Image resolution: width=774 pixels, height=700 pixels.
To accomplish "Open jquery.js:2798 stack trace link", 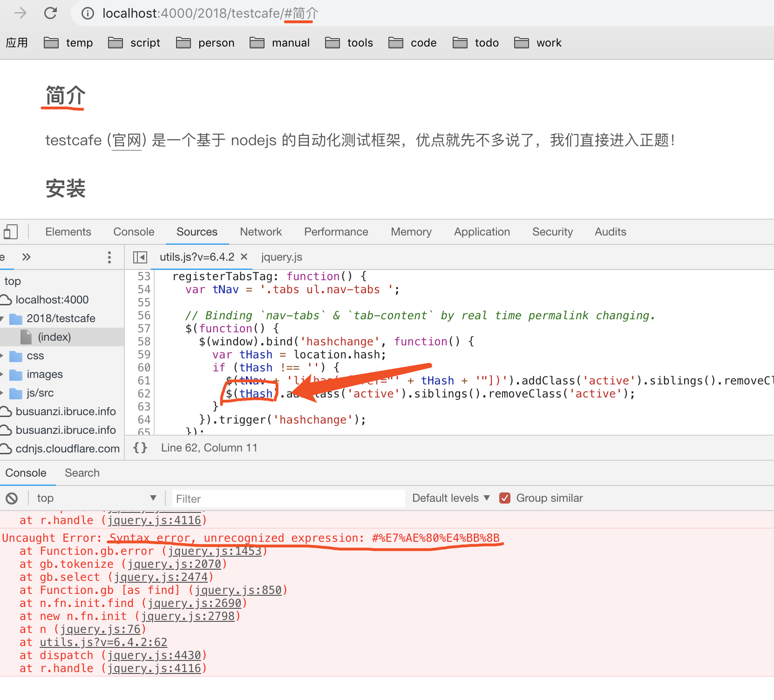I will pyautogui.click(x=188, y=616).
